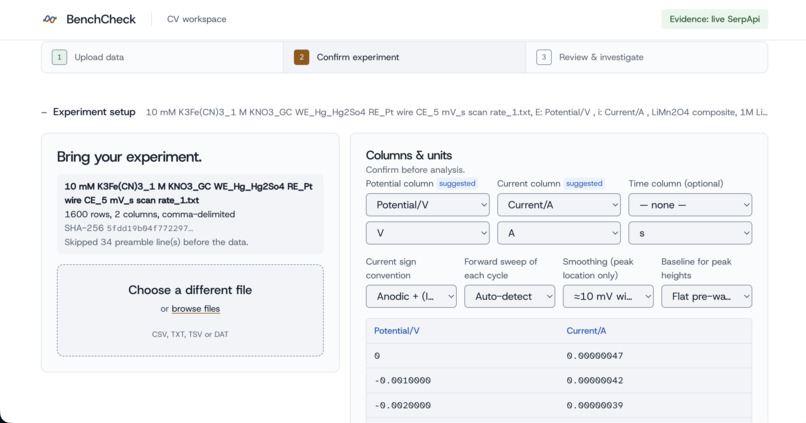Click cell value 0.00000039
Screen dimensions: 806x423
pos(595,405)
